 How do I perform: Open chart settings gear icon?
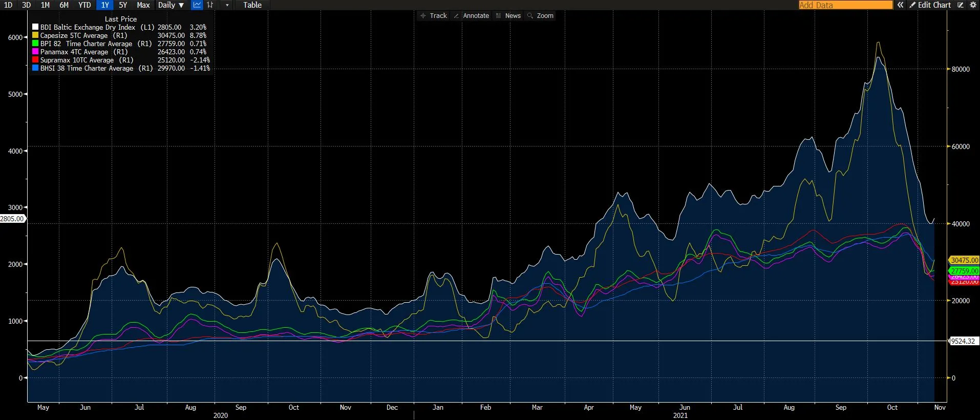[x=973, y=5]
